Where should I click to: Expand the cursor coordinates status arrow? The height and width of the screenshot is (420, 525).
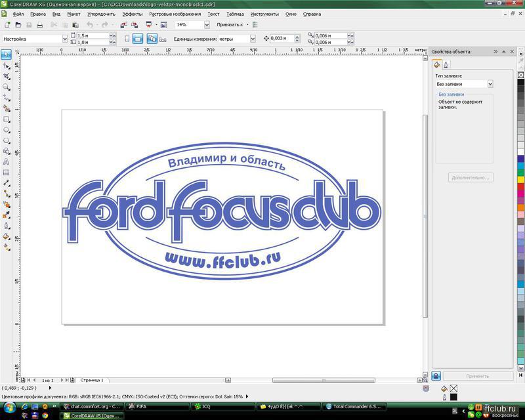(x=51, y=388)
